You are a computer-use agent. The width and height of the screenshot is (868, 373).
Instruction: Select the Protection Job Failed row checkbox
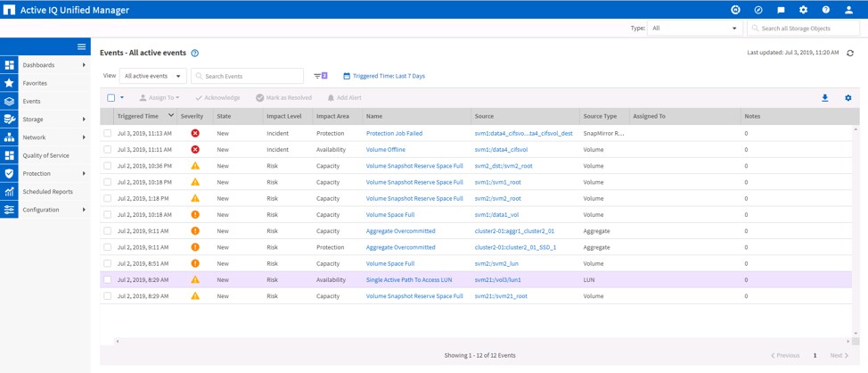coord(108,134)
